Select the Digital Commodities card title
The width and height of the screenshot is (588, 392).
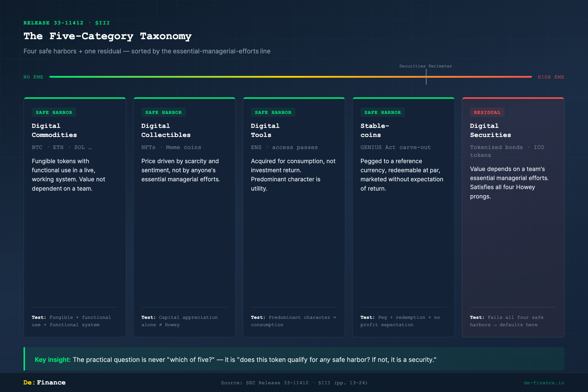(x=54, y=130)
